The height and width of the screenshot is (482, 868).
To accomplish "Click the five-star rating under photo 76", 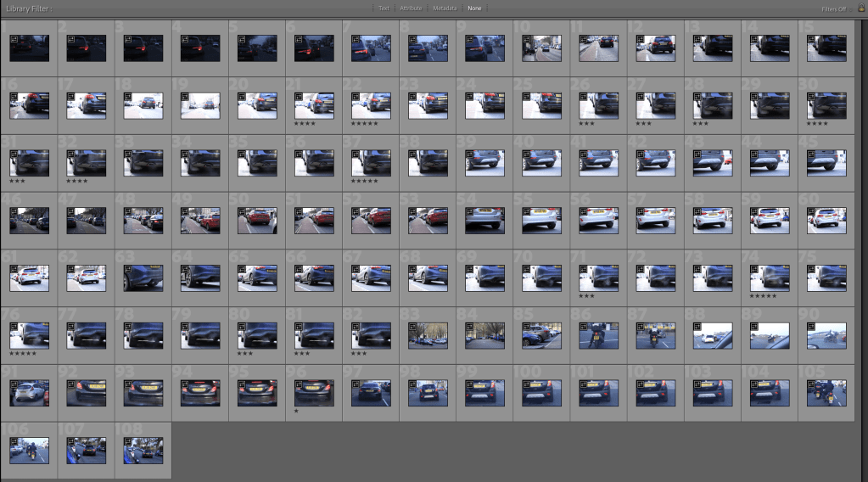I will point(23,353).
